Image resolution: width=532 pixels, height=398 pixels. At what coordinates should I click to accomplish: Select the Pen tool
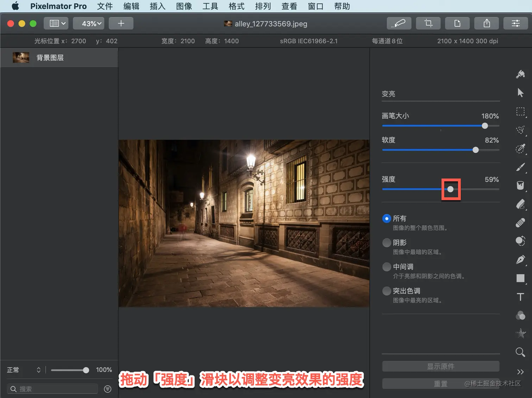(x=520, y=260)
